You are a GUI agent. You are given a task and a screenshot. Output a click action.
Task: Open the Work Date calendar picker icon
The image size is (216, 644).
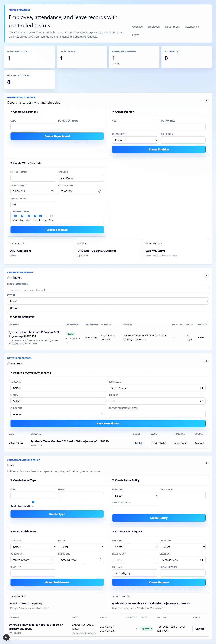pyautogui.click(x=201, y=388)
